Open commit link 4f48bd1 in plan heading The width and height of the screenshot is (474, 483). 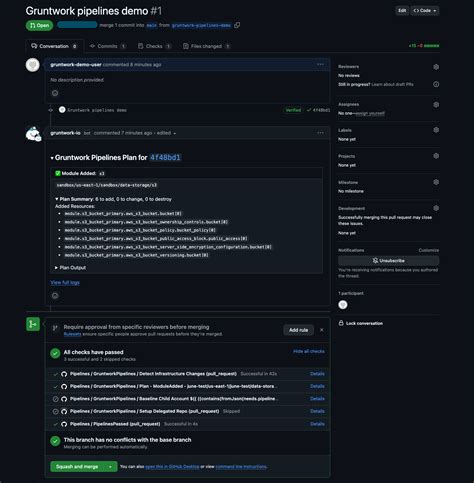[x=165, y=157]
